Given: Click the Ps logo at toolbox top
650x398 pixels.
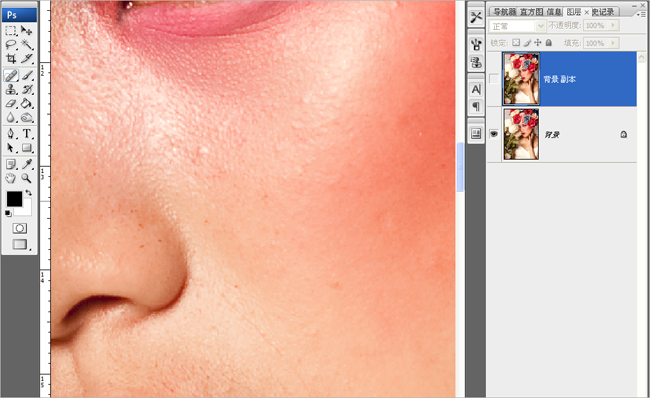Looking at the screenshot, I should (19, 15).
